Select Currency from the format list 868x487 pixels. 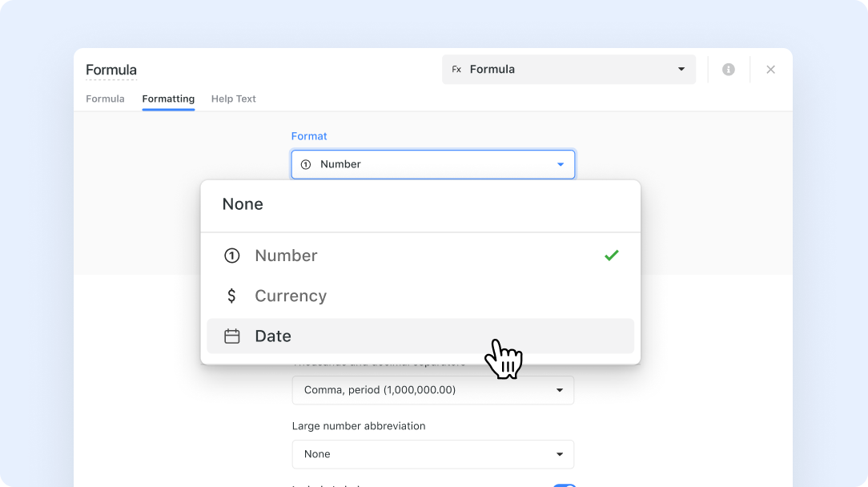pyautogui.click(x=290, y=296)
